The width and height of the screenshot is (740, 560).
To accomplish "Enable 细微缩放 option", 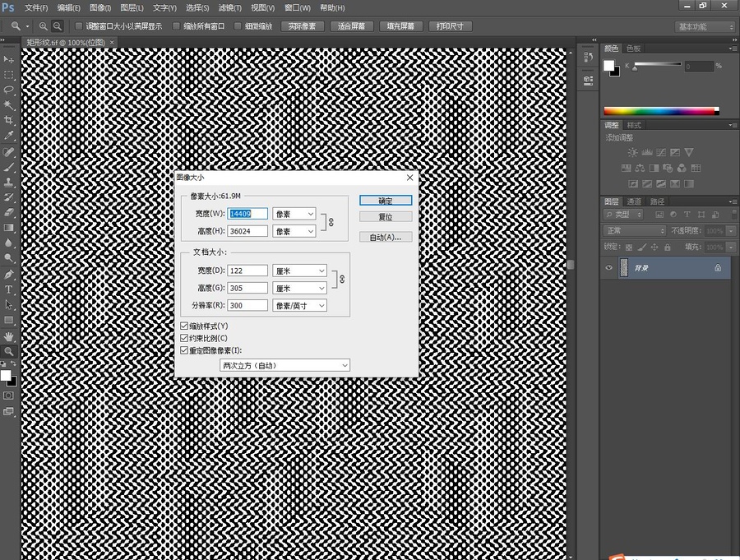I will coord(238,26).
